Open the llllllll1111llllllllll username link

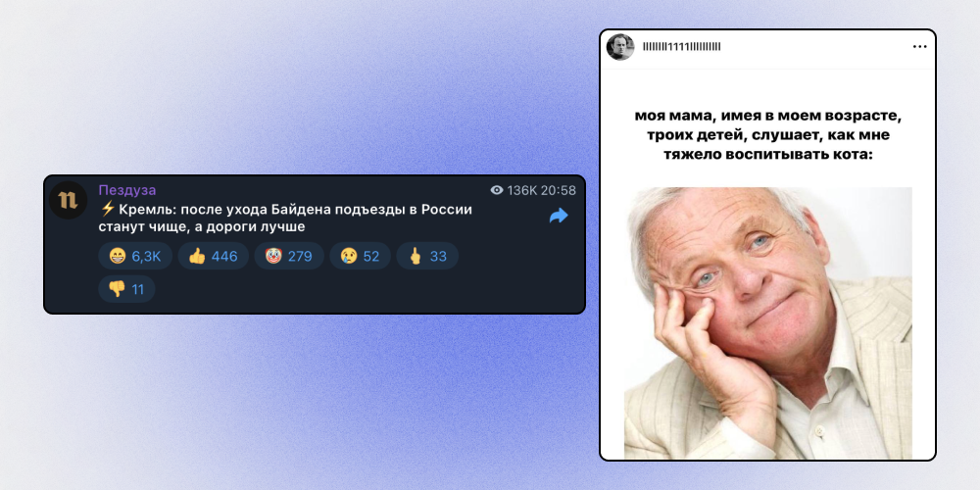click(x=682, y=47)
